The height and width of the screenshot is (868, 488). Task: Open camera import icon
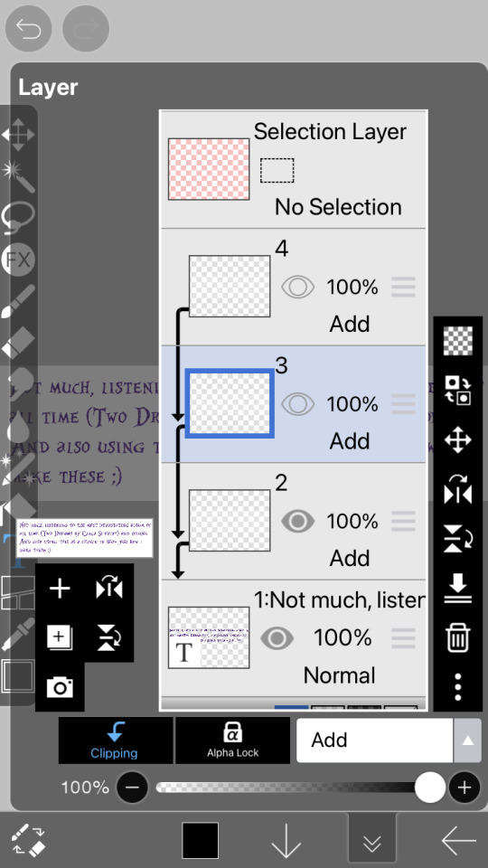60,687
